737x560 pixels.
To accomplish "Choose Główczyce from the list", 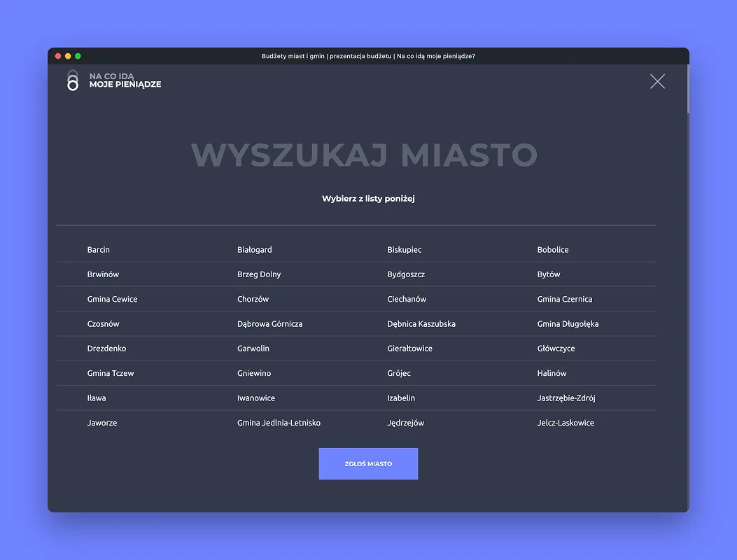I will [556, 349].
